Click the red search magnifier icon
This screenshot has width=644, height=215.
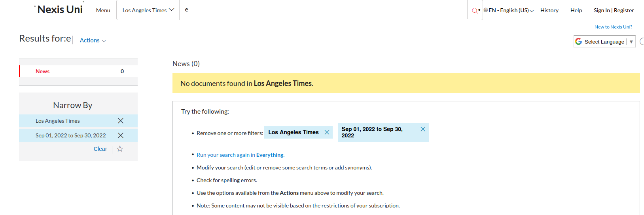pyautogui.click(x=475, y=11)
